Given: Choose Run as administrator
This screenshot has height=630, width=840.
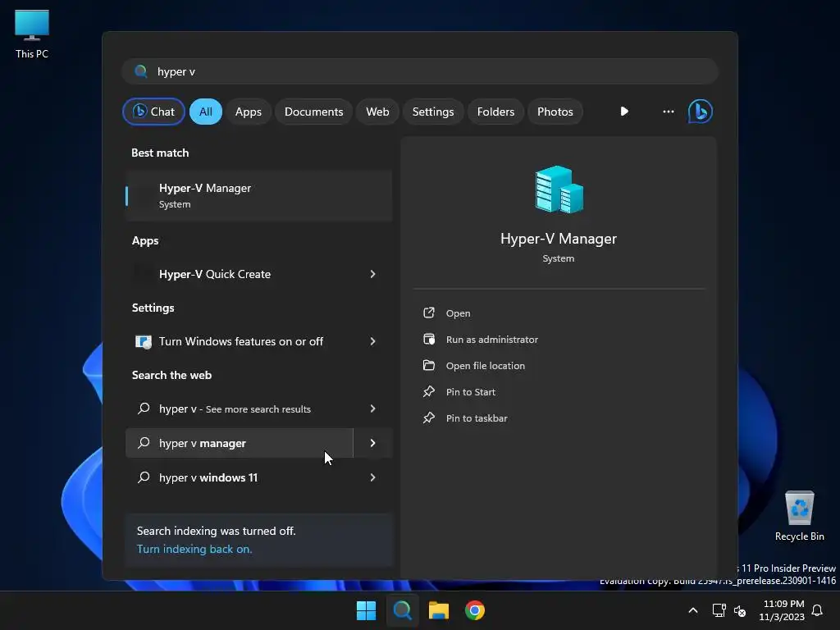Looking at the screenshot, I should tap(492, 340).
